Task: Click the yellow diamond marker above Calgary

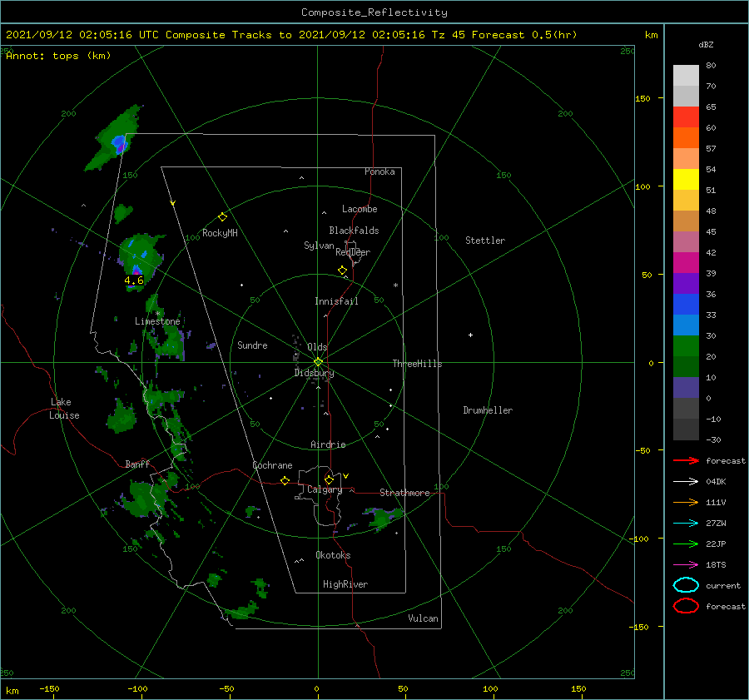Action: click(329, 479)
